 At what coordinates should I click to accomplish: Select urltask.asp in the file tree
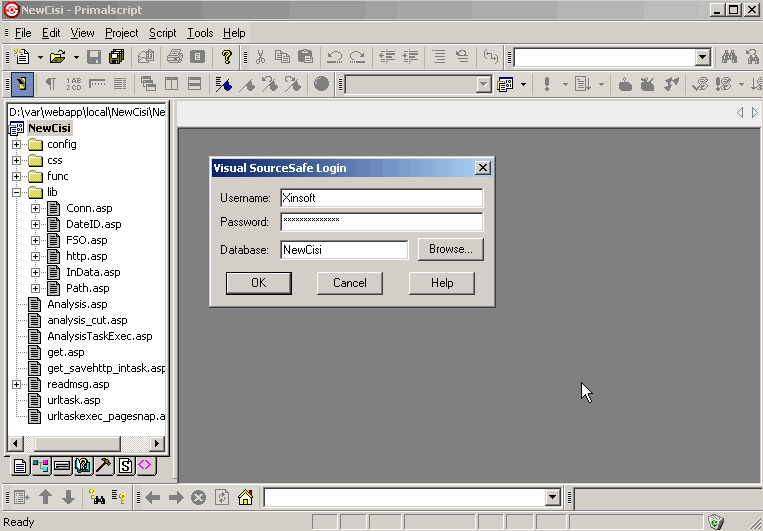(x=73, y=401)
